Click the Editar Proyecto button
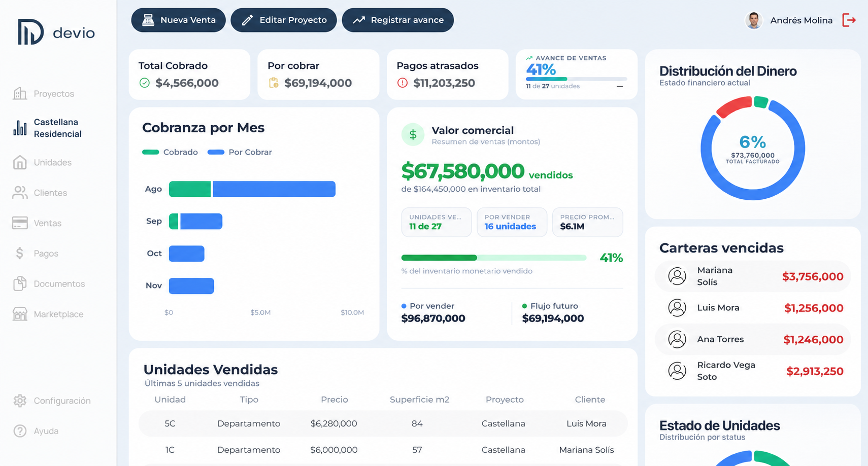 [284, 20]
